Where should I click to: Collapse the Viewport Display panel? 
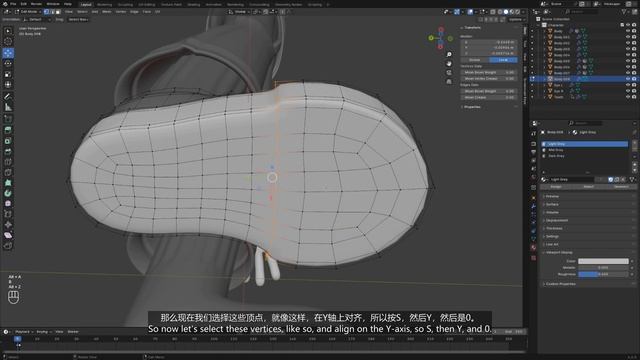(559, 252)
